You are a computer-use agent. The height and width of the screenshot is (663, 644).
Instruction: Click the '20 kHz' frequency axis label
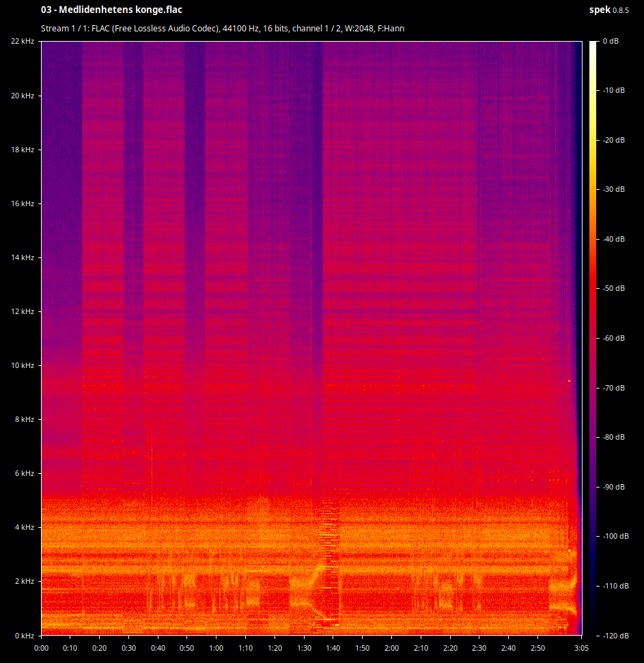tap(23, 96)
